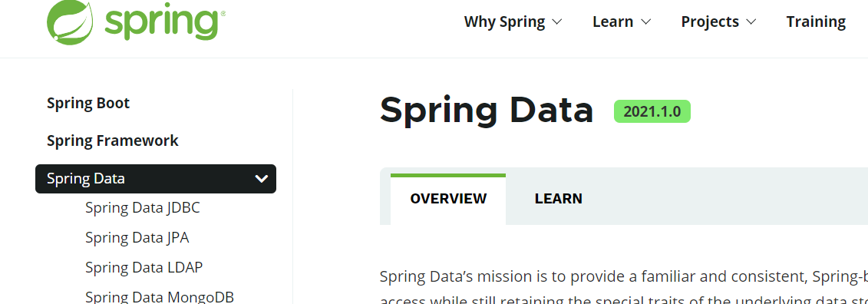Image resolution: width=868 pixels, height=304 pixels.
Task: Open Spring Data JPA project
Action: click(137, 238)
